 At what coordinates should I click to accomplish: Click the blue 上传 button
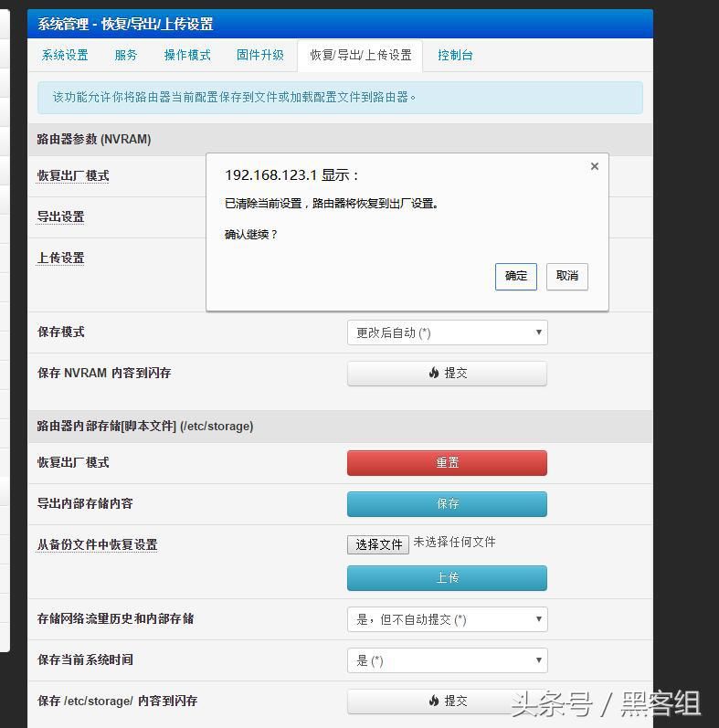(448, 578)
